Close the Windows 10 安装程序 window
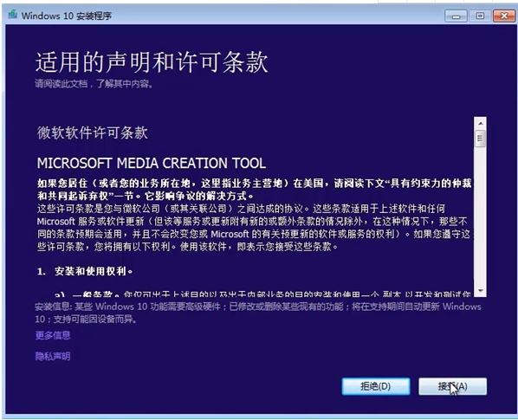The width and height of the screenshot is (518, 420). click(x=504, y=16)
